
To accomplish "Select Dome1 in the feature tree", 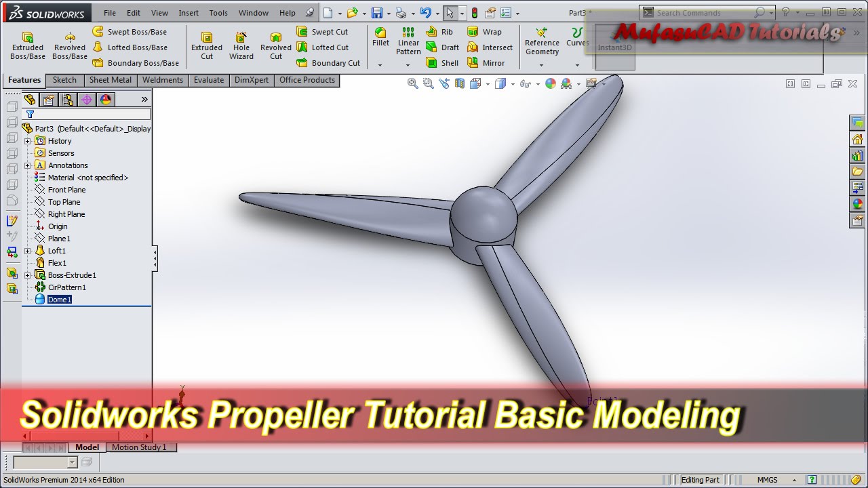I will 59,300.
